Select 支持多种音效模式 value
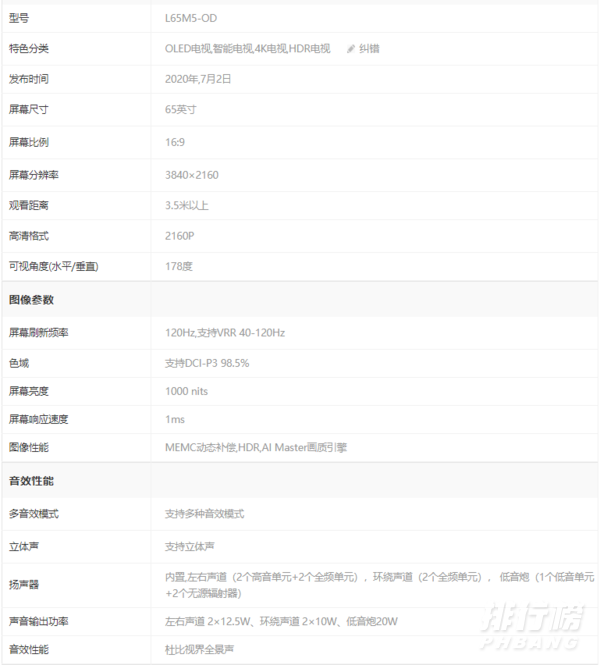This screenshot has width=600, height=665. (x=204, y=514)
